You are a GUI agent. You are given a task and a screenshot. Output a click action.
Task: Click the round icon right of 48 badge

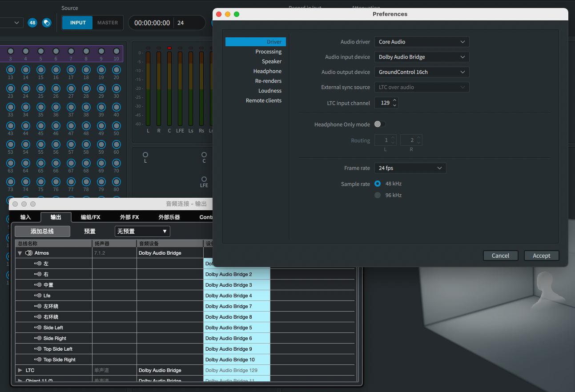[x=46, y=23]
